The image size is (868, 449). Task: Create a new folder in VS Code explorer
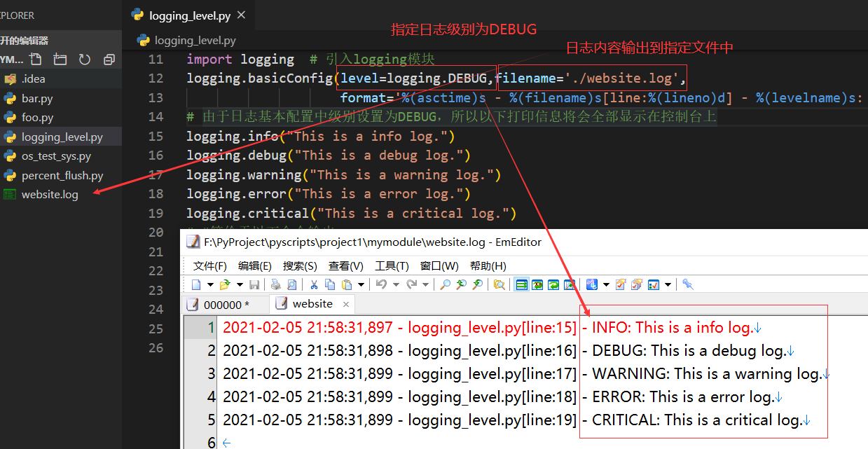click(60, 60)
